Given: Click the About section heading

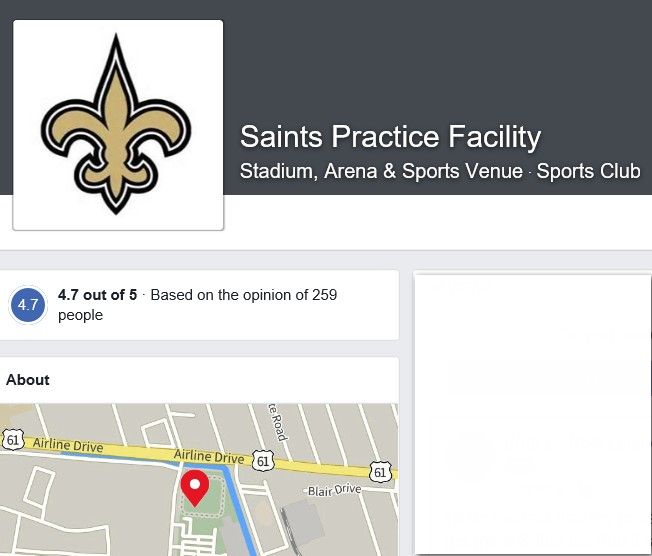Looking at the screenshot, I should pyautogui.click(x=28, y=380).
